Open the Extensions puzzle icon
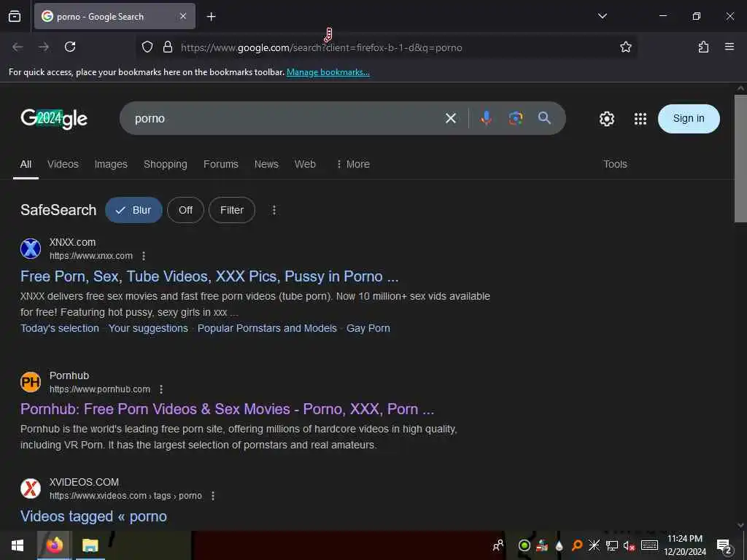 [x=703, y=47]
